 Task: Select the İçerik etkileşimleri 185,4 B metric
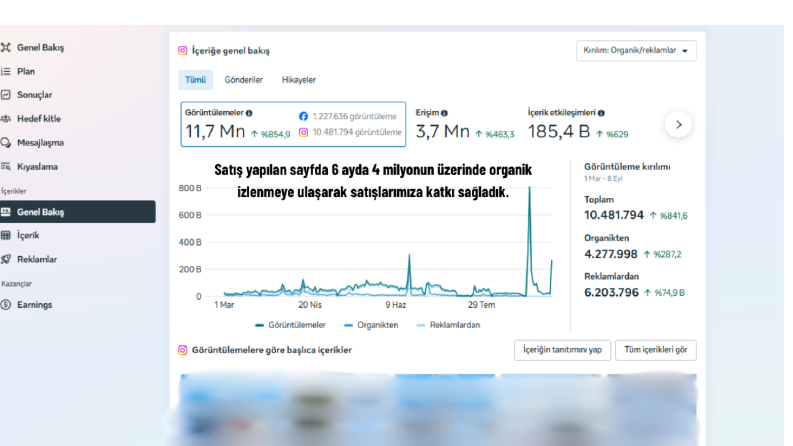pos(578,124)
